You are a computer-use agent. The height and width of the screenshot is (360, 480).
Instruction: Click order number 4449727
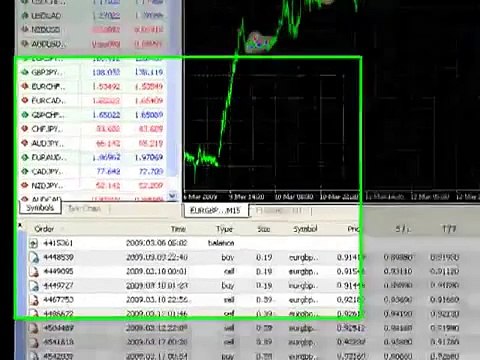click(x=58, y=285)
